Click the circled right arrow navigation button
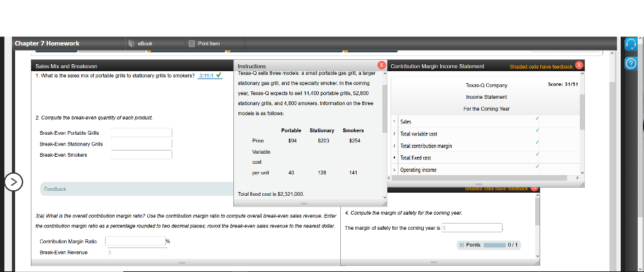The width and height of the screenshot is (644, 272). point(14,183)
